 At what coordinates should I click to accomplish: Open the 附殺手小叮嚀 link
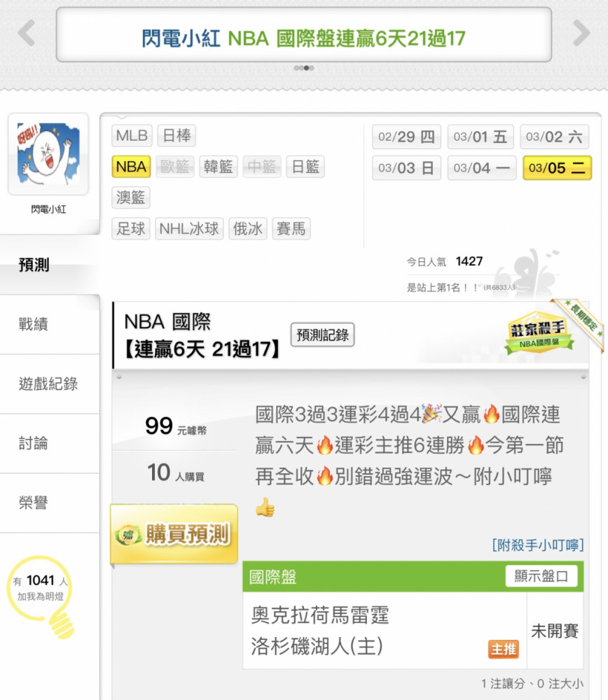pyautogui.click(x=538, y=545)
